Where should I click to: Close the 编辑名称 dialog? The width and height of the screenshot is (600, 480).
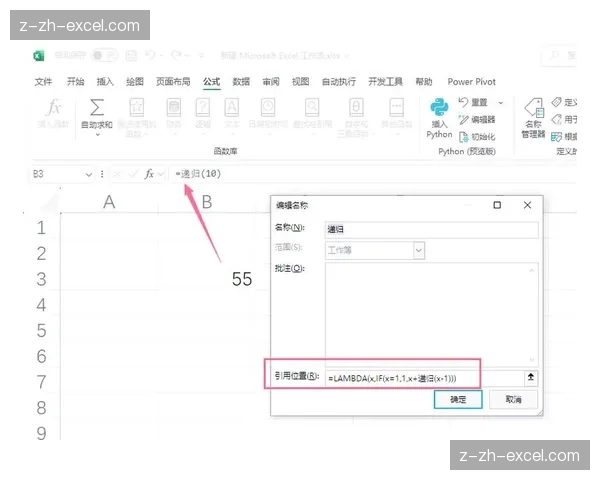click(527, 205)
